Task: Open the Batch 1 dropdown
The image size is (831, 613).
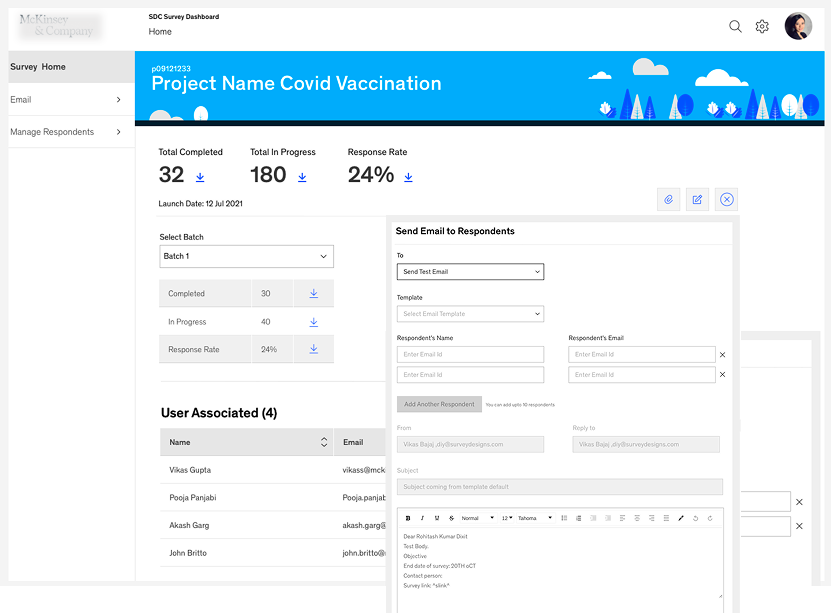Action: coord(246,256)
